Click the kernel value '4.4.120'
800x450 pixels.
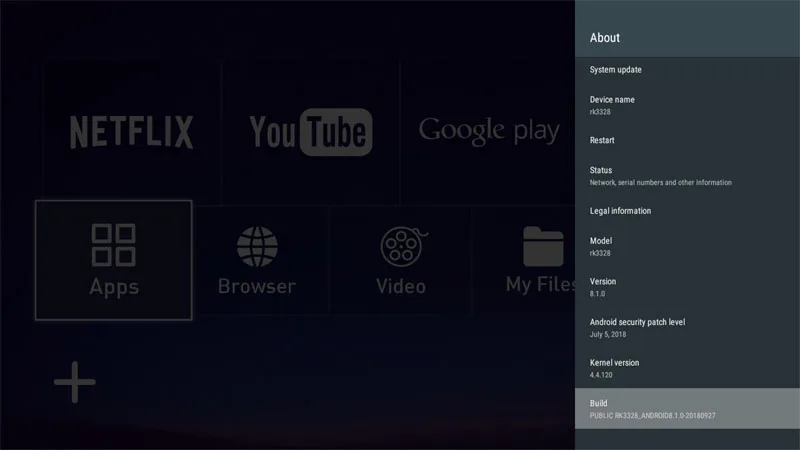601,375
